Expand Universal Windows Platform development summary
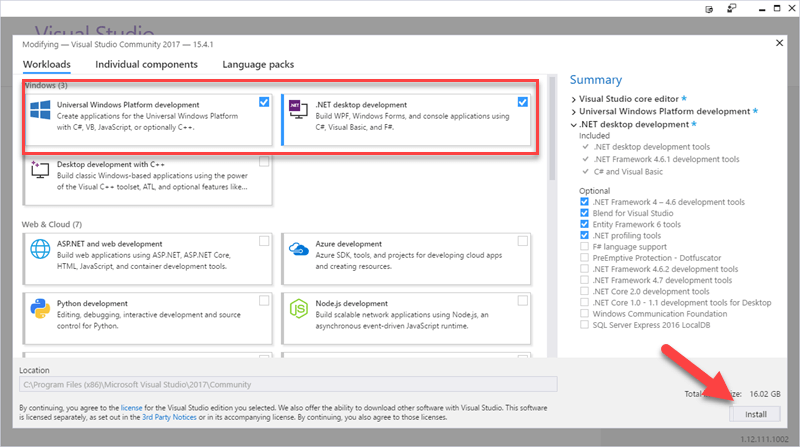The height and width of the screenshot is (447, 800). pyautogui.click(x=574, y=112)
